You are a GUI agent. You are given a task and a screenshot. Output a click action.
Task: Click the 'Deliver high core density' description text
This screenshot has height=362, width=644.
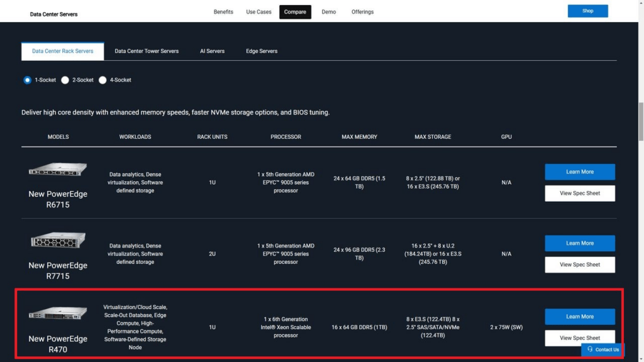coord(175,112)
